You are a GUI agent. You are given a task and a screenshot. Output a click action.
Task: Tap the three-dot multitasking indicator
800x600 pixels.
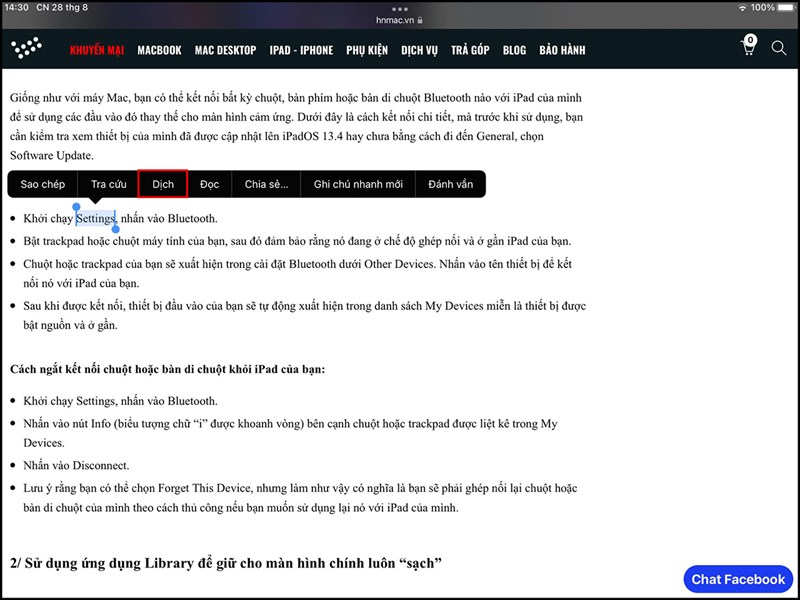[399, 9]
